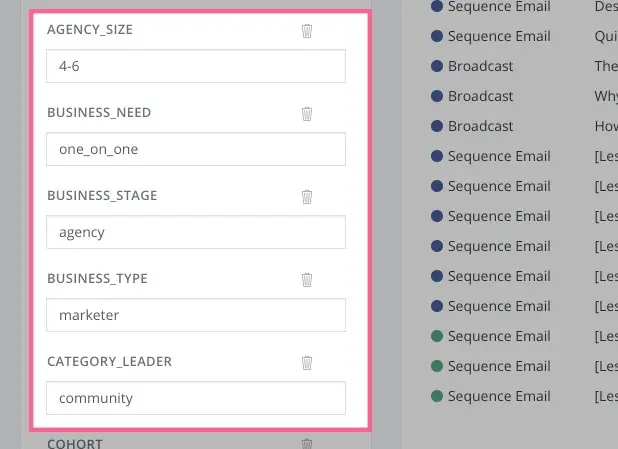
Task: Click the BUSINESS_TYPE trash can icon
Action: point(307,280)
